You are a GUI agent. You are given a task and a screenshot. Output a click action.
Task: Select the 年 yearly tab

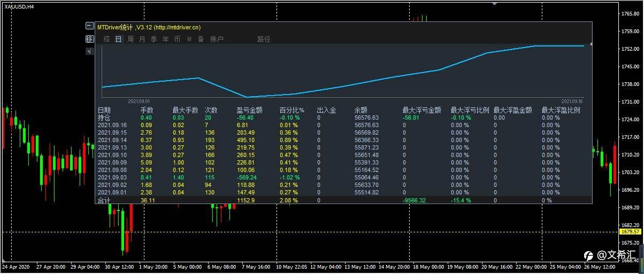pos(166,39)
